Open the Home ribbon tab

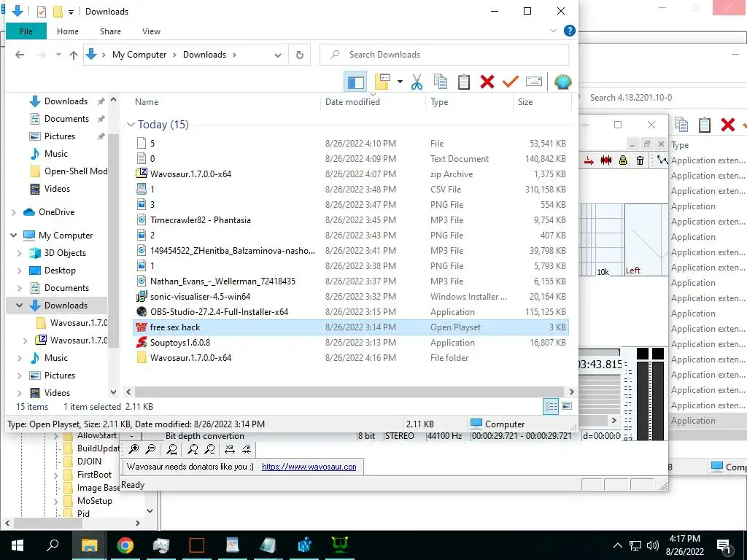click(x=68, y=31)
